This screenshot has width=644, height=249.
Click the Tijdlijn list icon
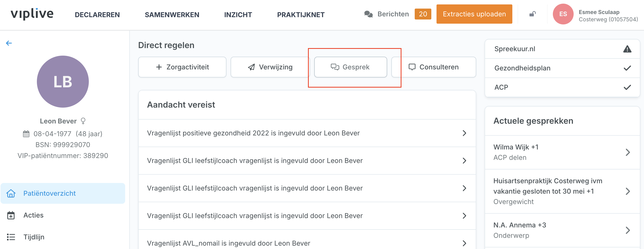pos(11,237)
